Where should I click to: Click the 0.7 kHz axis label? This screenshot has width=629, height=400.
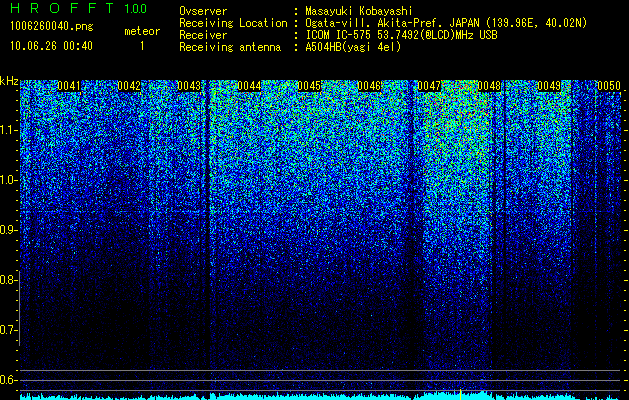(x=8, y=330)
